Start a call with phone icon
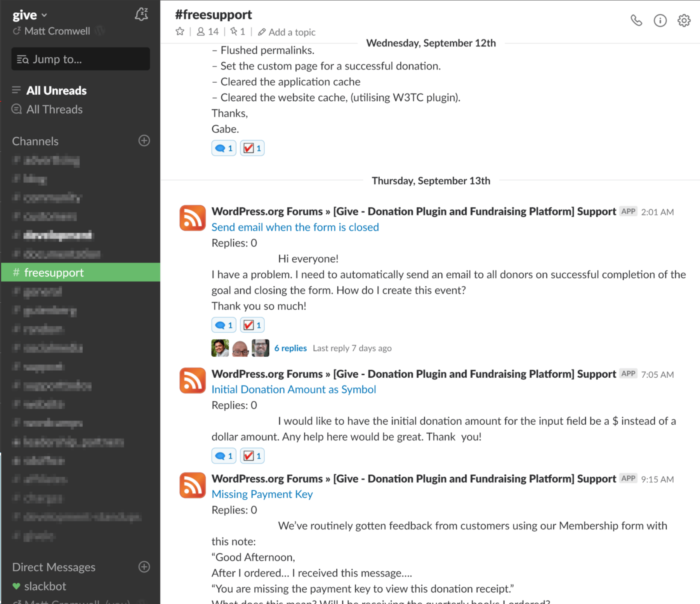The height and width of the screenshot is (604, 700). [x=636, y=20]
